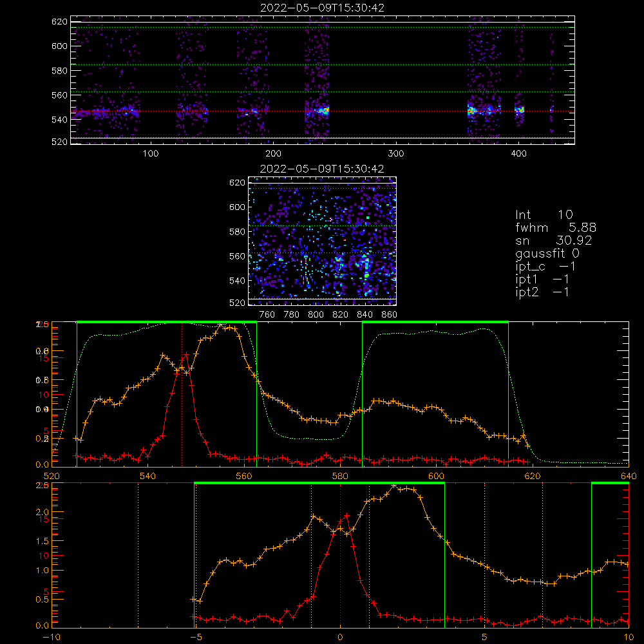
Task: Click the red dotted zero marker in the bottom plot
Action: tap(340, 555)
